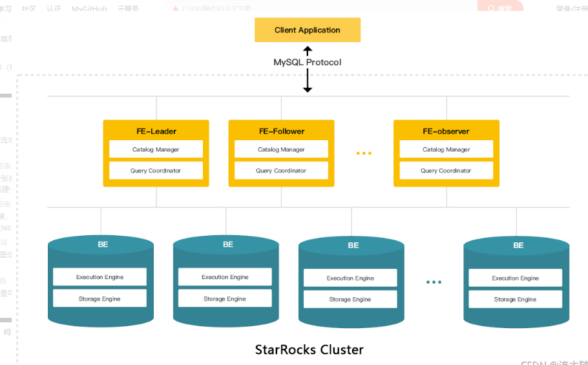Click the BE label on the rightmost cylinder
The height and width of the screenshot is (365, 588).
click(x=518, y=245)
